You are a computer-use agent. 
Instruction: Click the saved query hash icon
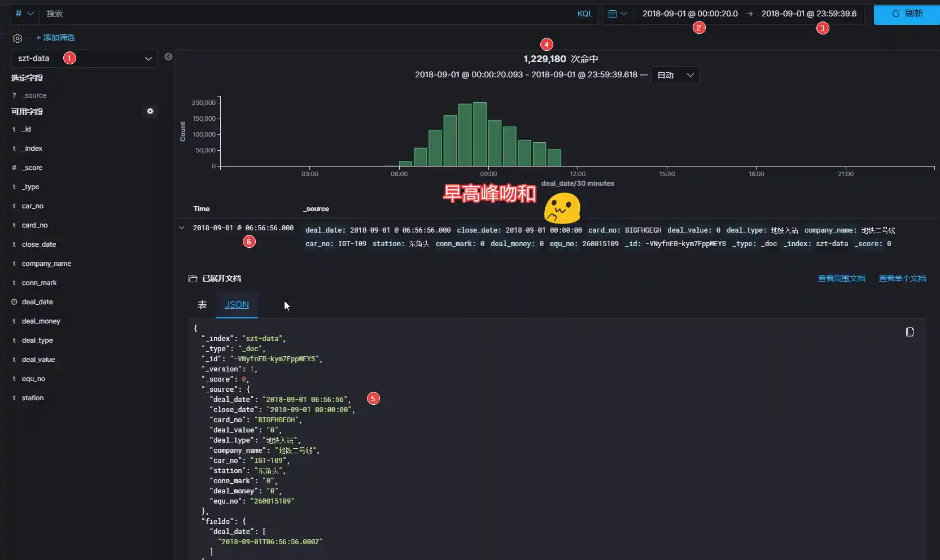(24, 14)
